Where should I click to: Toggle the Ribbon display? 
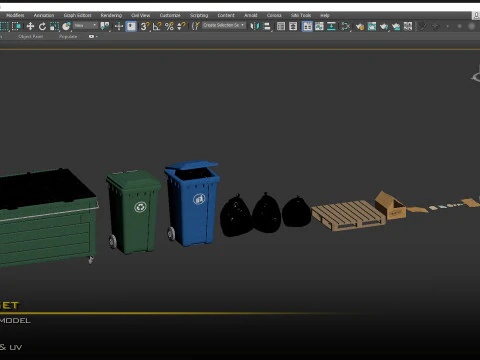(307, 26)
